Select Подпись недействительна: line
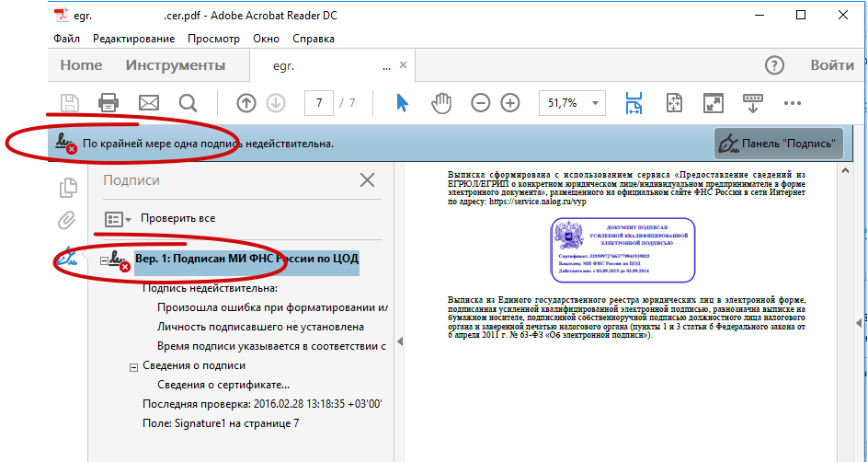 [x=211, y=289]
